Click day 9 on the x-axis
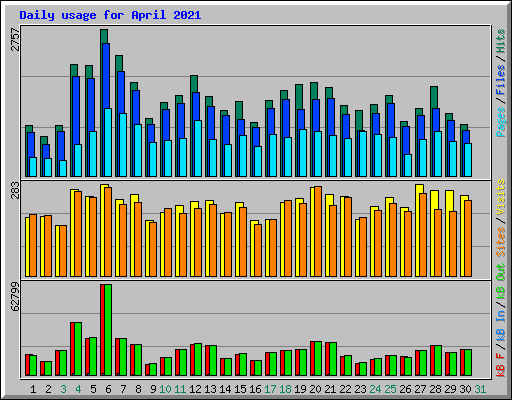The image size is (512, 400). [153, 389]
